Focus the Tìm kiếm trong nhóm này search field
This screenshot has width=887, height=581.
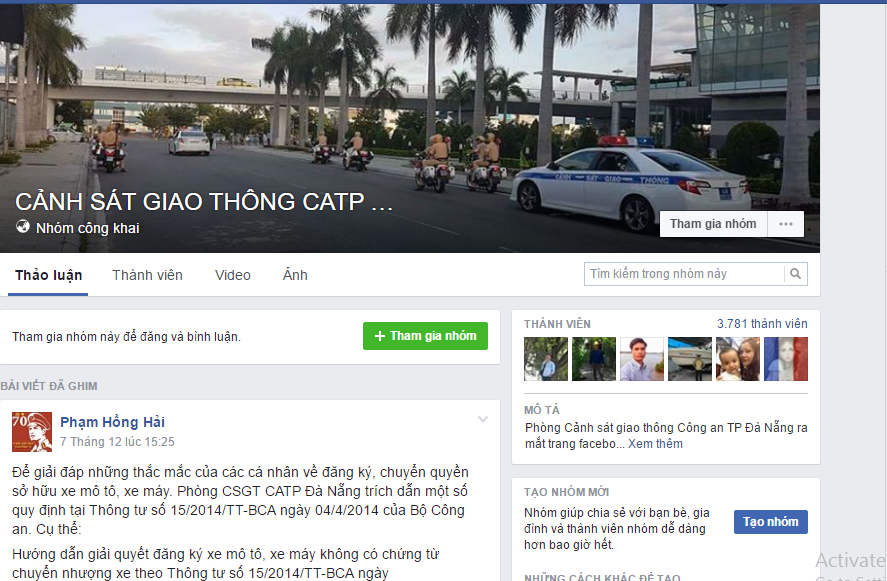tap(684, 274)
